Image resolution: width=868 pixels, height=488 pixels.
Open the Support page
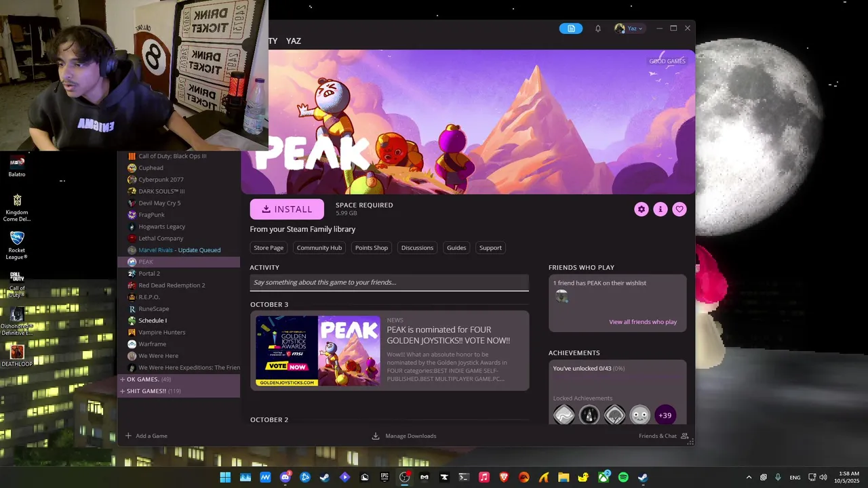pyautogui.click(x=490, y=247)
